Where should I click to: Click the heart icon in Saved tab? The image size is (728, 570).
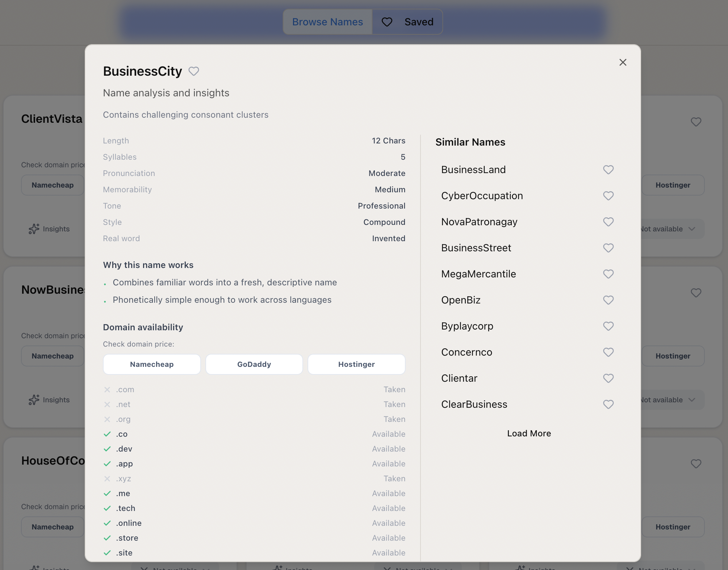(387, 22)
